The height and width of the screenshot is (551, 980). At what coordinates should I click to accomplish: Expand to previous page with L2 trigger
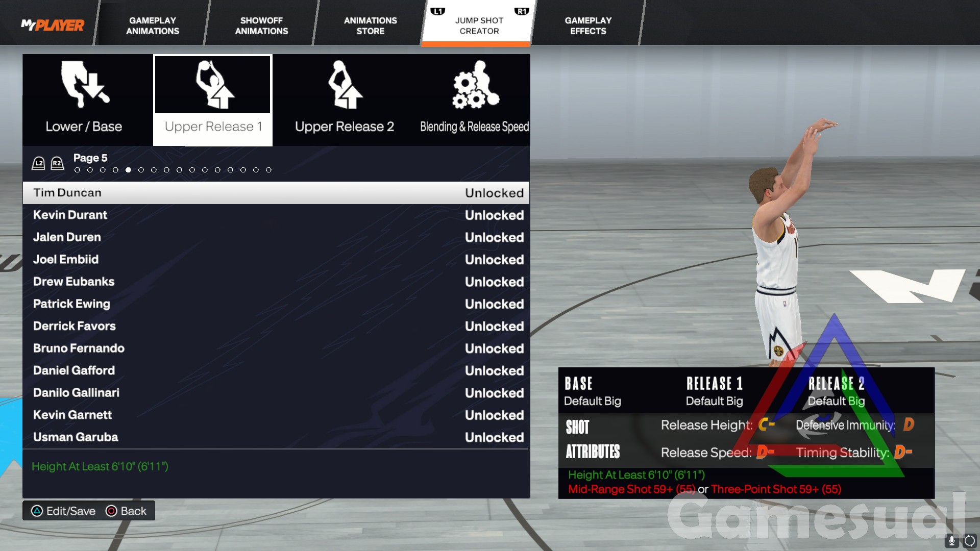(38, 164)
